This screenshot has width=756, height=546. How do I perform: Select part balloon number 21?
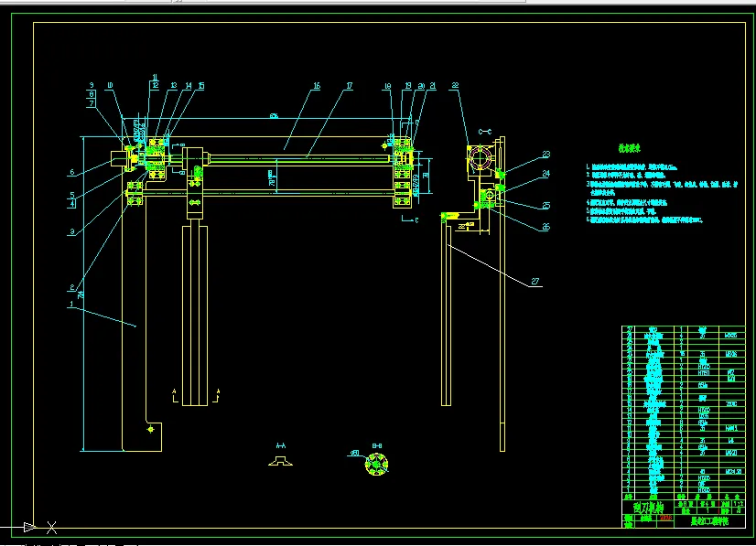(433, 86)
